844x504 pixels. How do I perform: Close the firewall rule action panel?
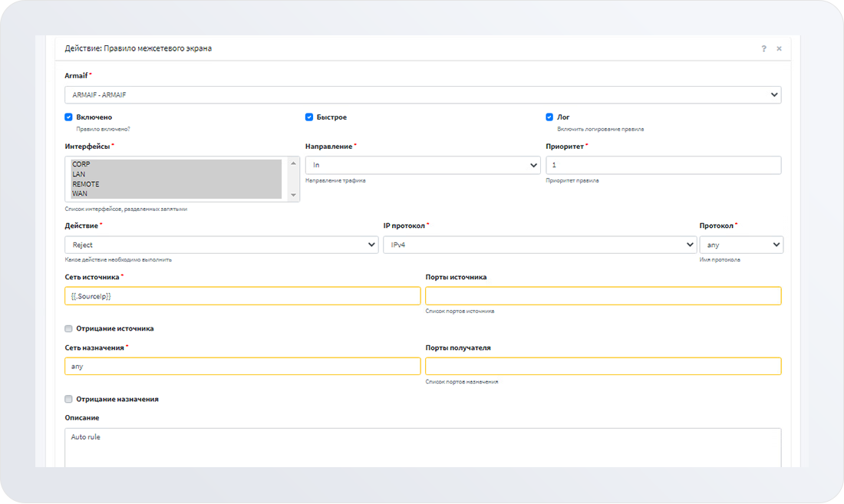coord(779,48)
